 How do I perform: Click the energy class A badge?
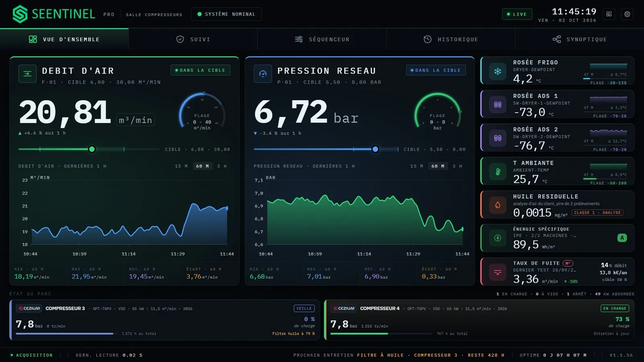pos(622,238)
